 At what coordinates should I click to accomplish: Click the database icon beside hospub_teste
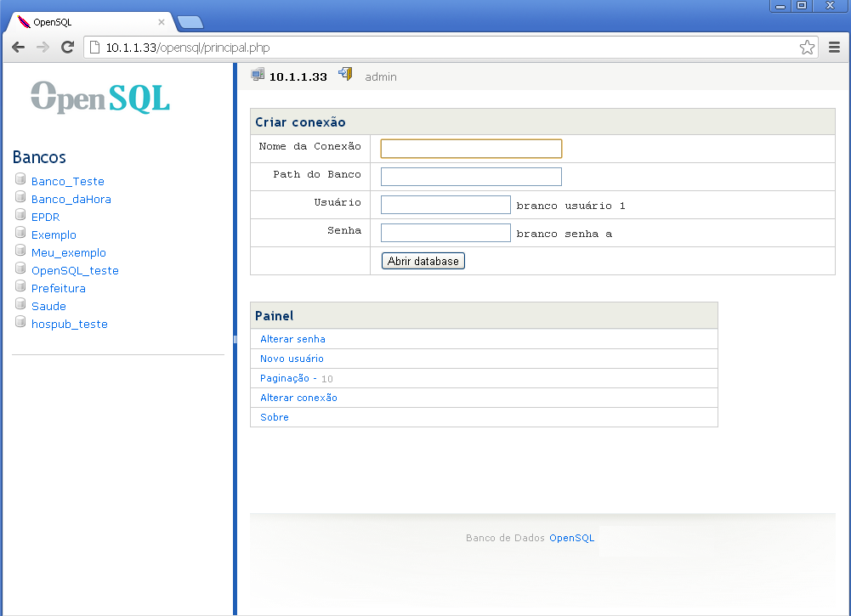click(20, 322)
